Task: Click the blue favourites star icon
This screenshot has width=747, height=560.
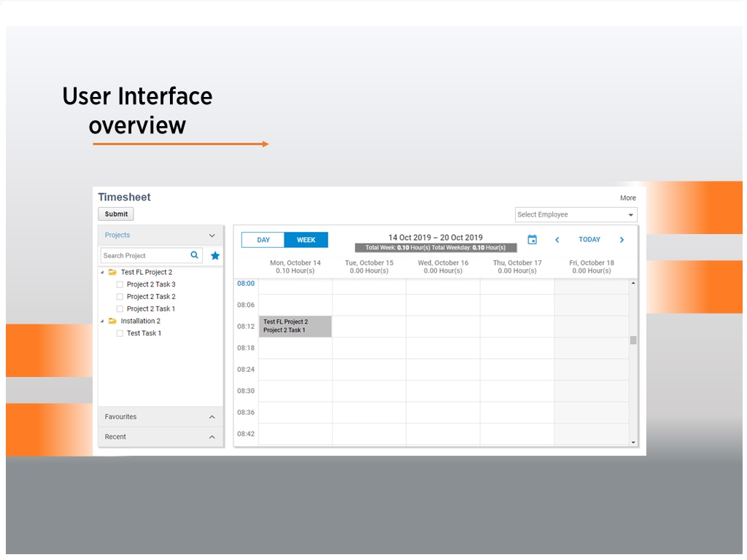Action: click(x=215, y=256)
